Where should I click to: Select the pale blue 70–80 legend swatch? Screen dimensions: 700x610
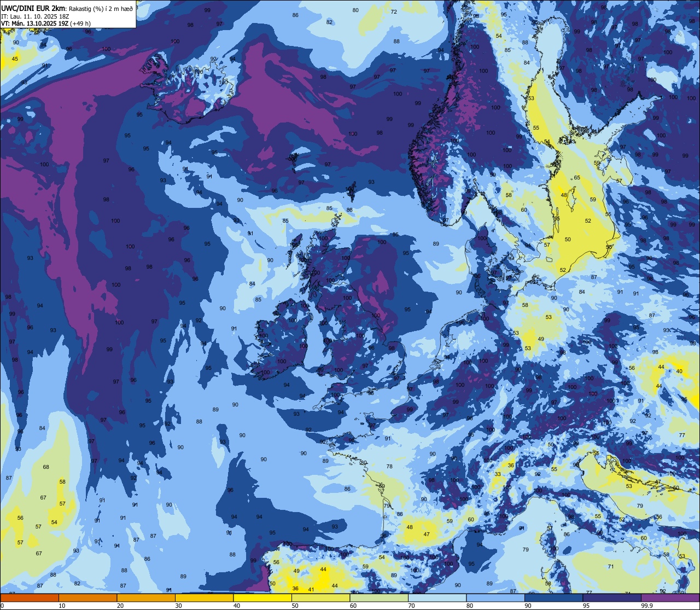coord(437,597)
